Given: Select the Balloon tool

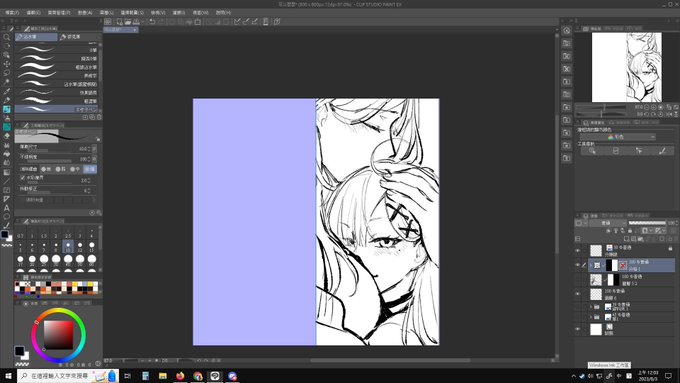Looking at the screenshot, I should tap(7, 217).
